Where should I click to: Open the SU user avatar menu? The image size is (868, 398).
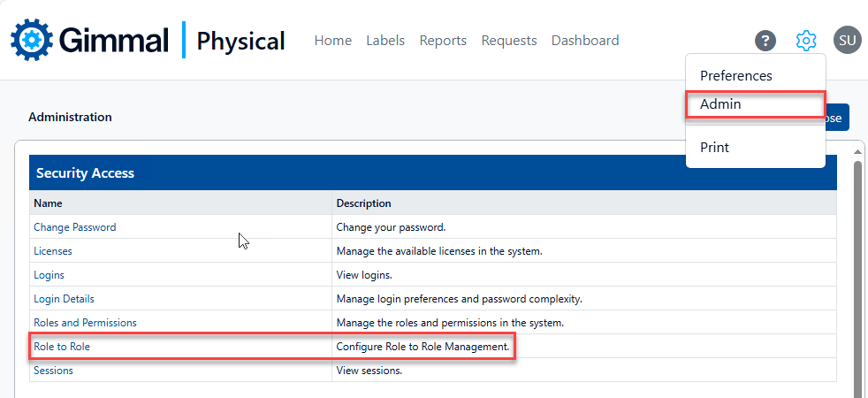pos(847,41)
